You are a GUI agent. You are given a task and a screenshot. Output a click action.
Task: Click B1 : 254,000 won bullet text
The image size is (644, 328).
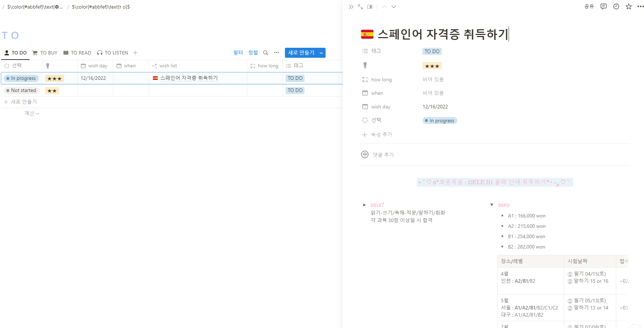click(x=526, y=236)
